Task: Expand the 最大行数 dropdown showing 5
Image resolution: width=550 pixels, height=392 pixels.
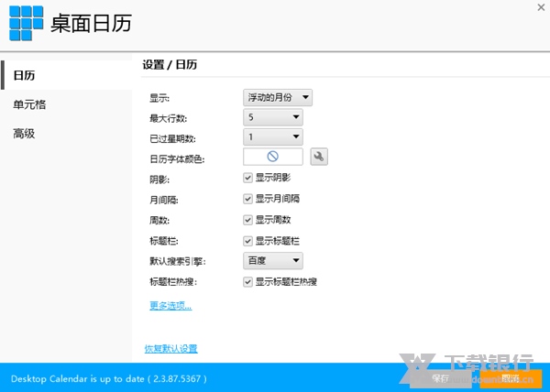Action: 272,116
